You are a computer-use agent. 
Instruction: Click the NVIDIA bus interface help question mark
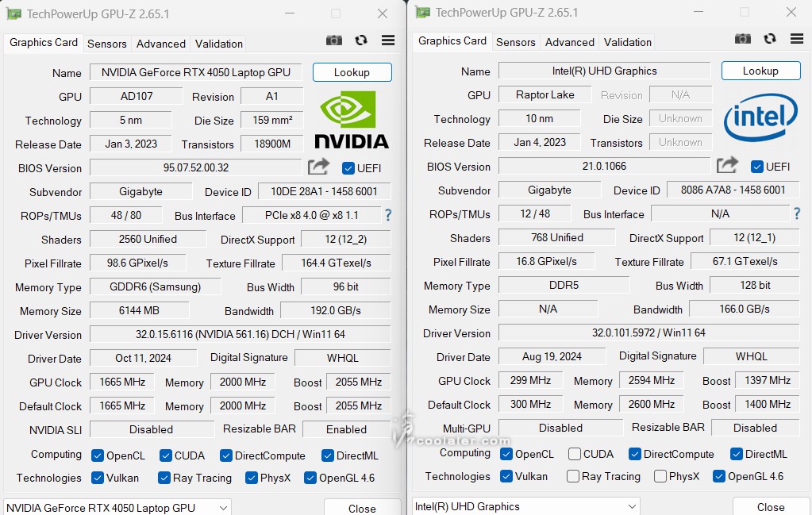388,215
